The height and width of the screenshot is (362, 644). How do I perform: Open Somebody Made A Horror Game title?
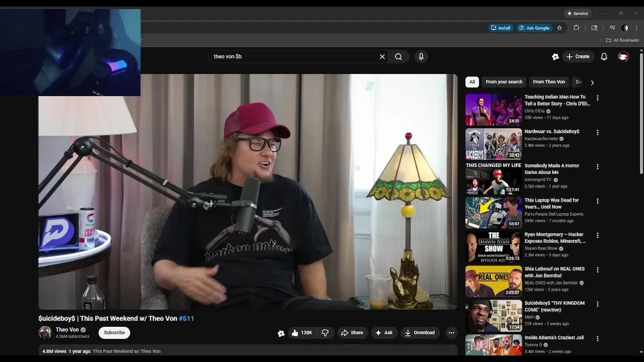pyautogui.click(x=552, y=169)
